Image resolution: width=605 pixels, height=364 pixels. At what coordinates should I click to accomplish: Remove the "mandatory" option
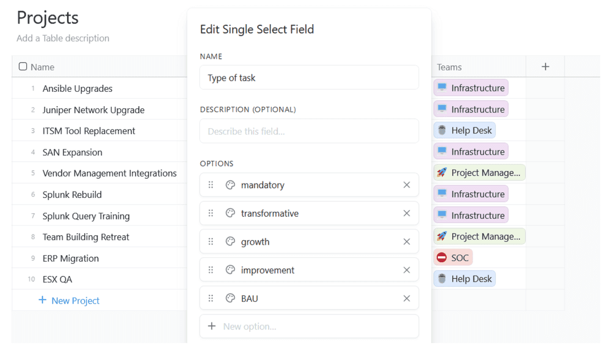(x=406, y=185)
